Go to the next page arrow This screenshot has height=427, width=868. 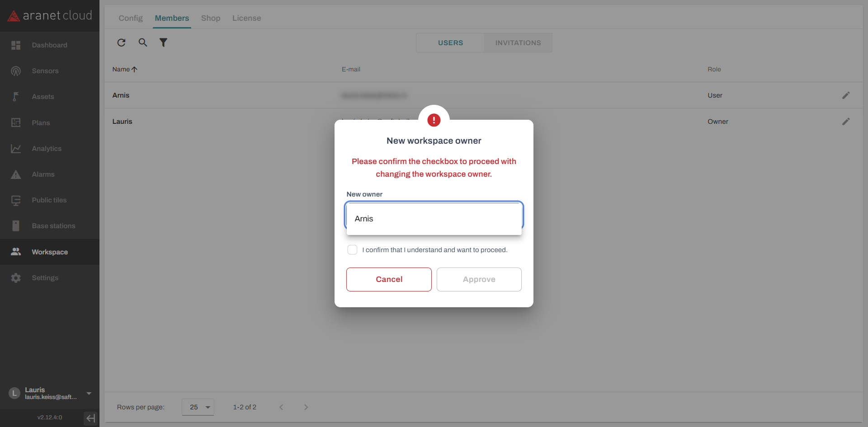click(306, 407)
